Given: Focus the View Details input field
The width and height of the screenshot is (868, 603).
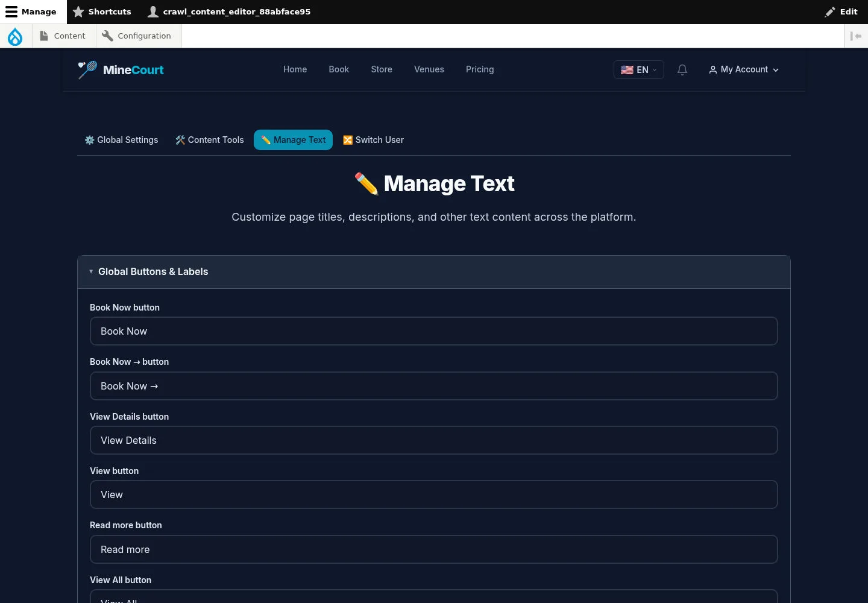Looking at the screenshot, I should tap(434, 440).
